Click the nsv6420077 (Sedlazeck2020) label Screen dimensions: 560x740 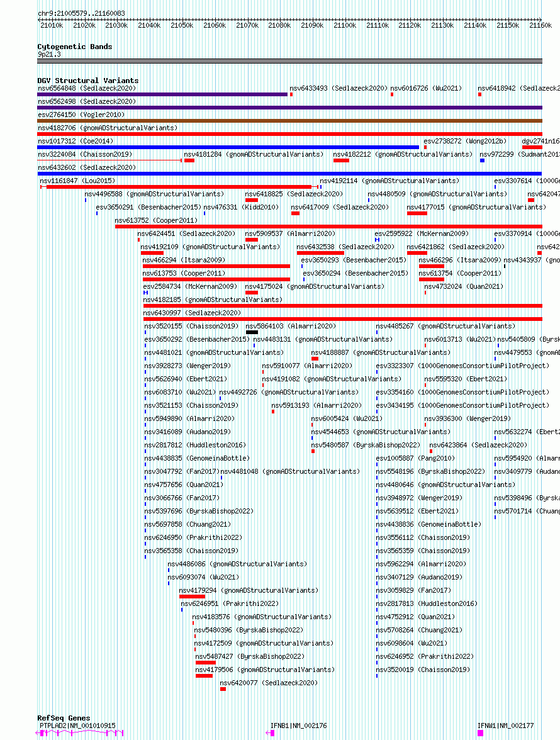[x=269, y=683]
